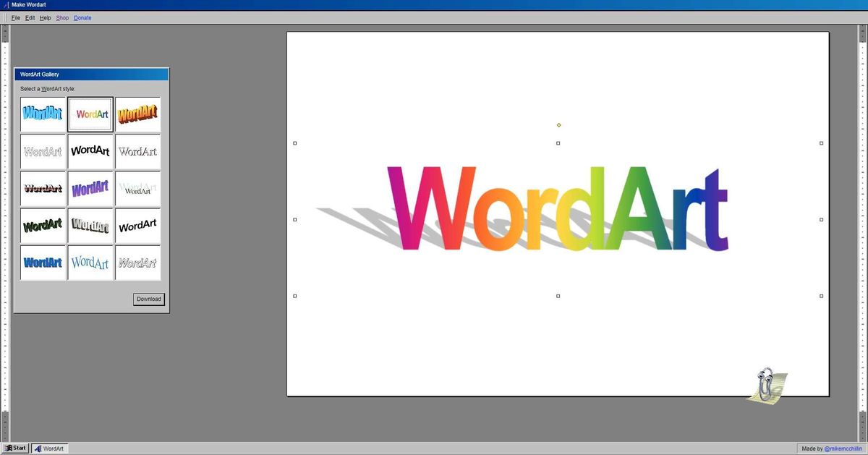Viewport: 868px width, 455px height.
Task: Click the rainbow WordArt text on canvas
Action: [x=558, y=209]
